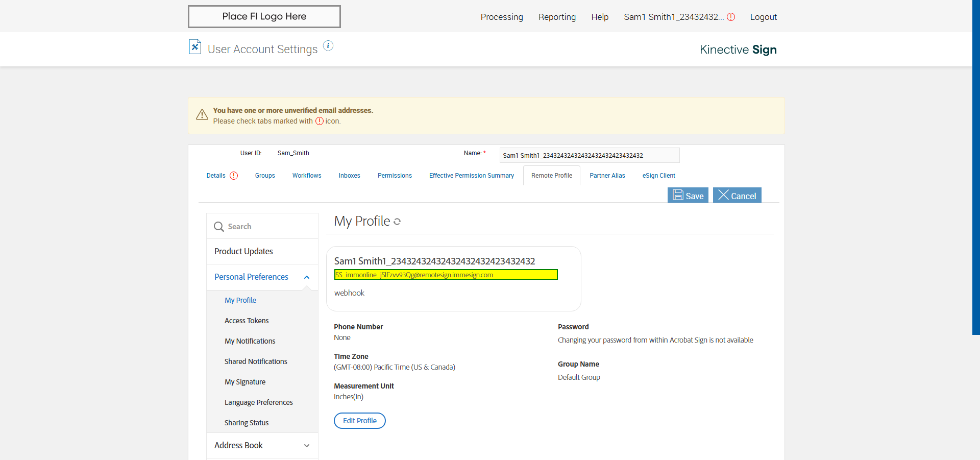Click the Logout link
Viewport: 980px width, 460px height.
tap(763, 17)
